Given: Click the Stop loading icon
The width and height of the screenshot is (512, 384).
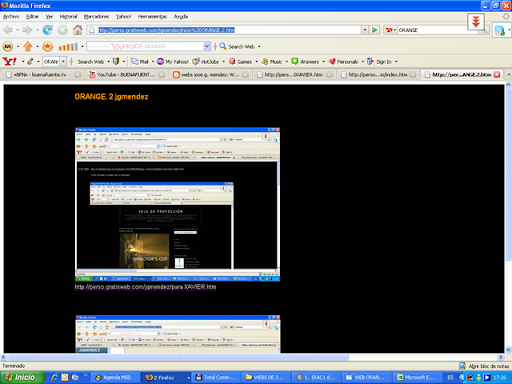Looking at the screenshot, I should click(x=62, y=30).
